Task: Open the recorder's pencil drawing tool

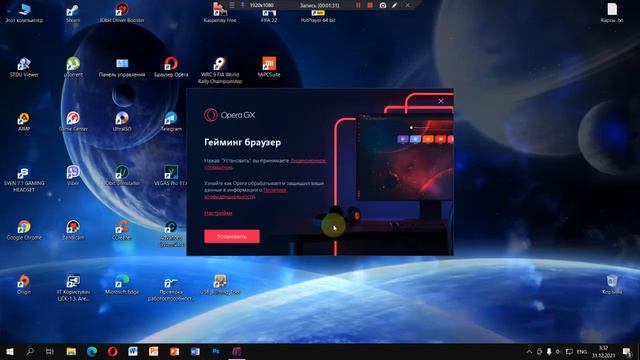Action: click(x=394, y=5)
